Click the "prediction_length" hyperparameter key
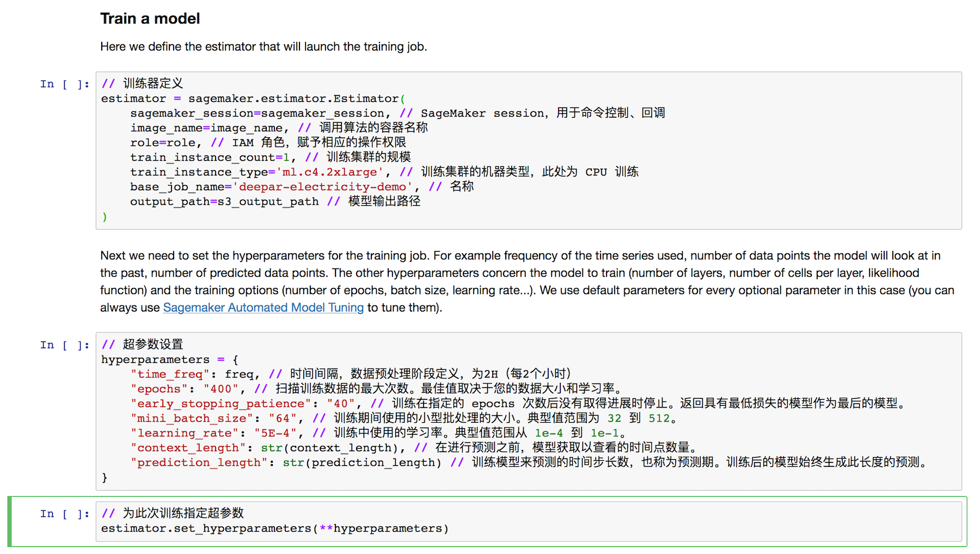Viewport: 980px width, 554px height. (199, 462)
